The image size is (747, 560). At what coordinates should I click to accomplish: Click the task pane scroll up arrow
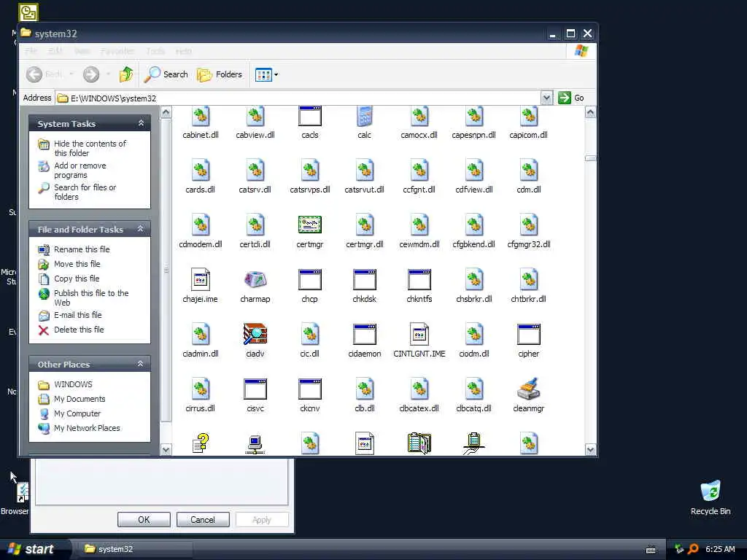166,112
